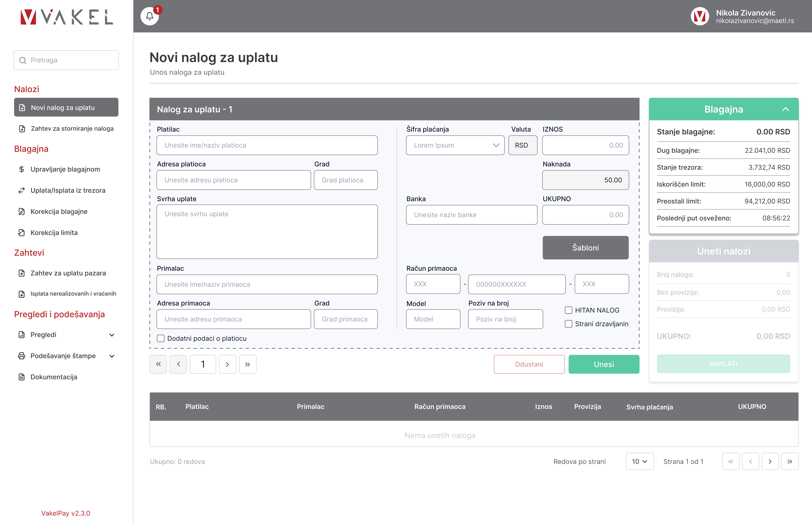Click the Poziv na broj input
This screenshot has width=812, height=525.
click(505, 319)
